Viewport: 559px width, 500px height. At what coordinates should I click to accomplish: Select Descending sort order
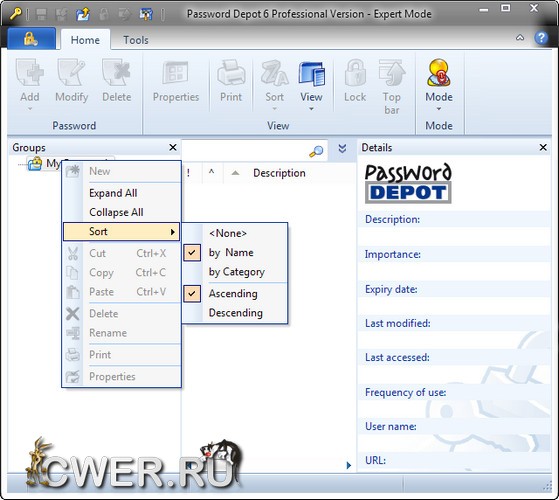tap(235, 313)
